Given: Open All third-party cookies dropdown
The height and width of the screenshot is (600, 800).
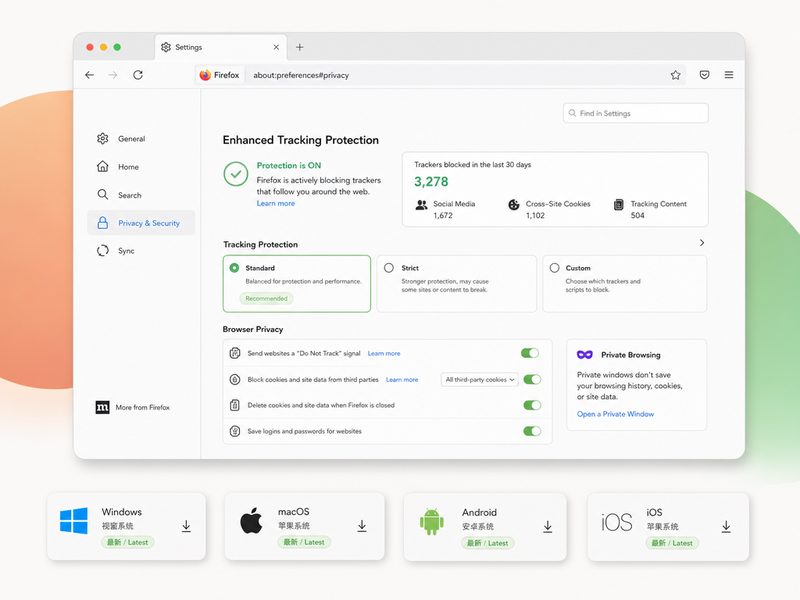Looking at the screenshot, I should (x=480, y=380).
